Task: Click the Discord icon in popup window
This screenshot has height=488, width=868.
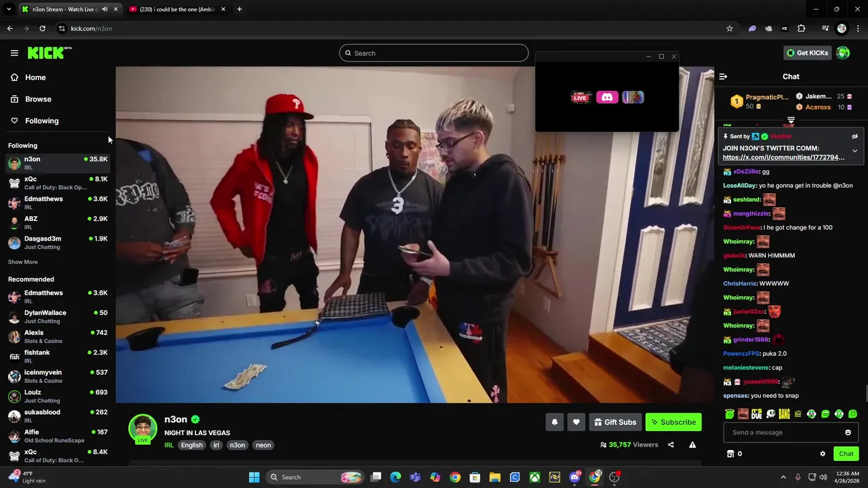Action: 607,98
